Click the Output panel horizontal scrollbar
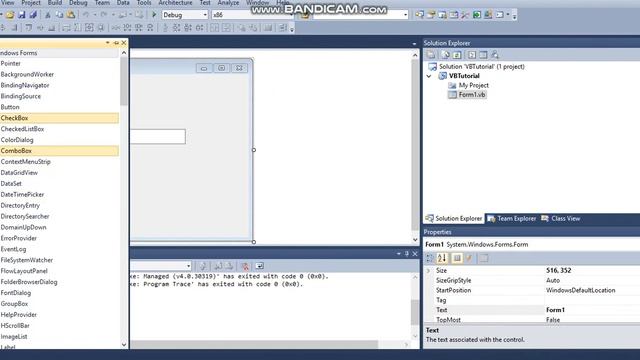 pyautogui.click(x=254, y=345)
